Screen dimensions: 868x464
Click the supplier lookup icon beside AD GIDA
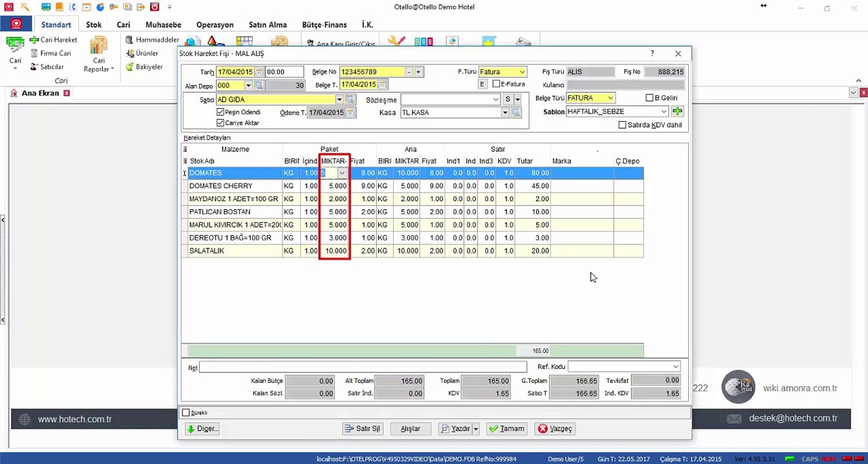tap(350, 100)
